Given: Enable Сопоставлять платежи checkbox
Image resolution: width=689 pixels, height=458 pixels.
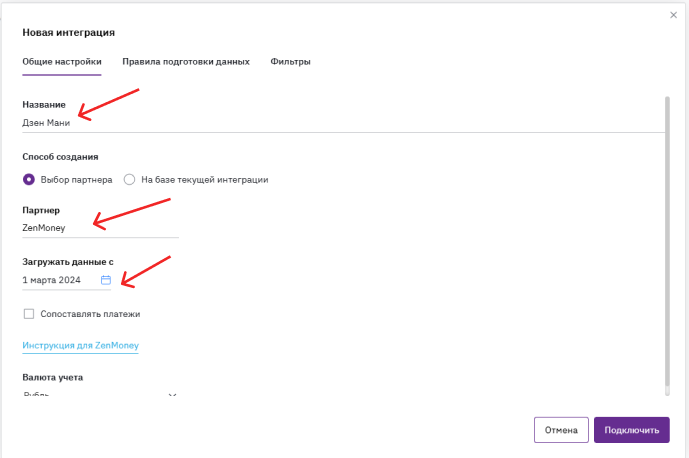Looking at the screenshot, I should coord(29,314).
